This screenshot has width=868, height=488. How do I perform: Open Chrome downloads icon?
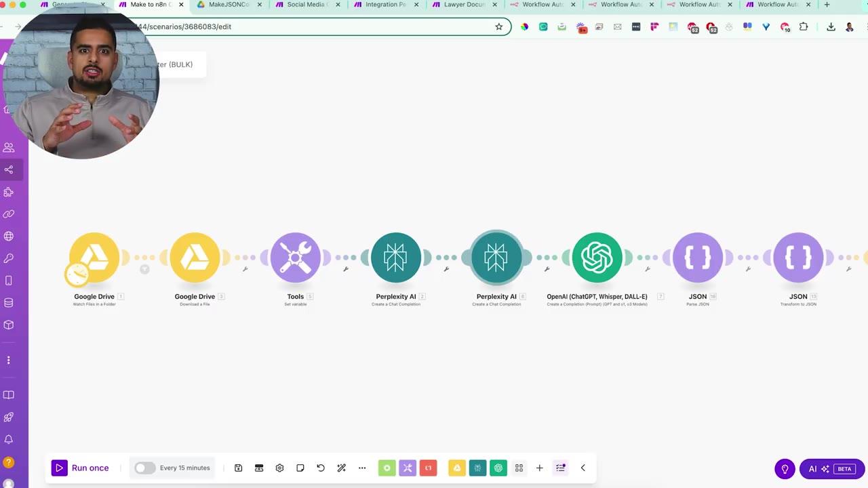coord(831,26)
